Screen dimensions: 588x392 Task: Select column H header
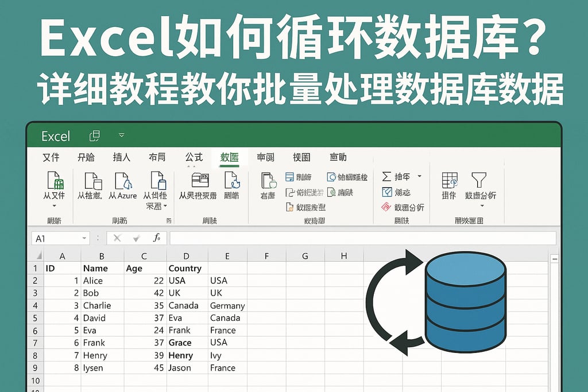tap(344, 256)
